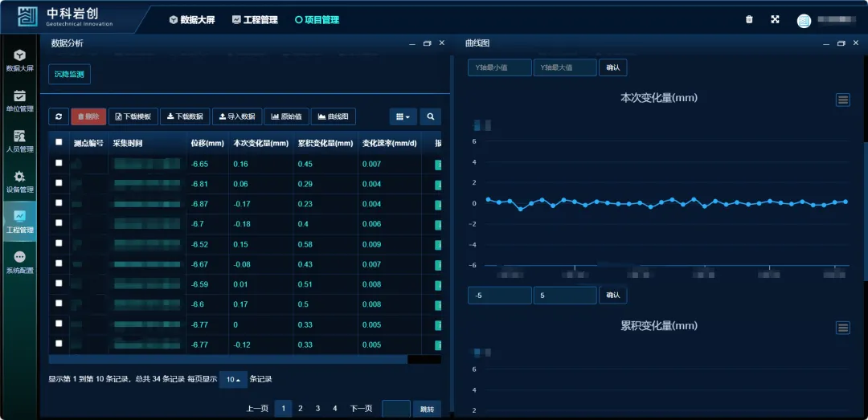Click 下一页 pagination link
This screenshot has height=420, width=868.
pyautogui.click(x=361, y=409)
